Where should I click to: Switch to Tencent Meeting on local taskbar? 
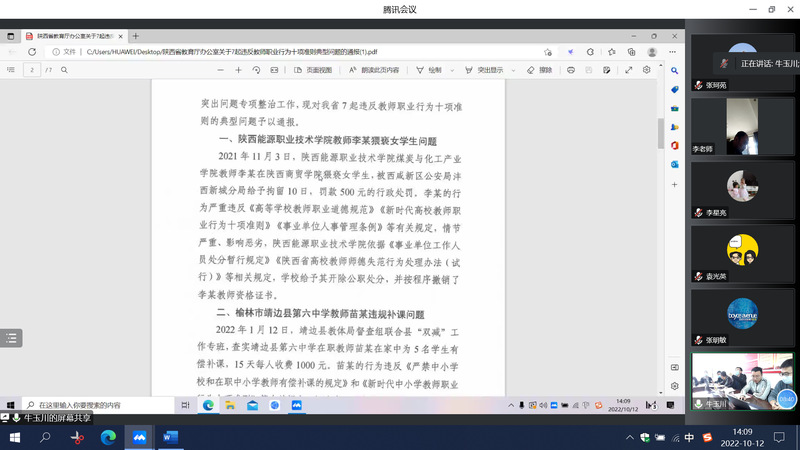pos(139,438)
